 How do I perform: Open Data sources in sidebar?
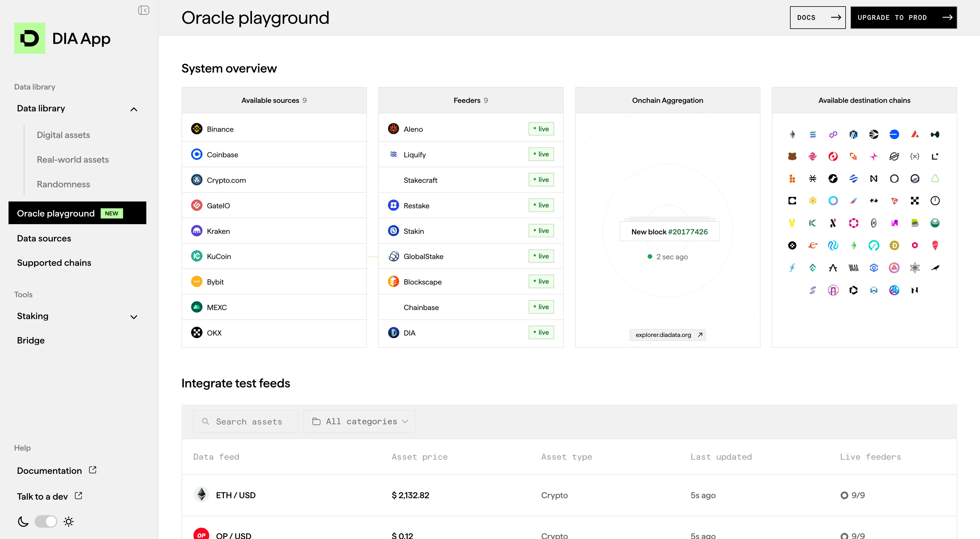[44, 238]
